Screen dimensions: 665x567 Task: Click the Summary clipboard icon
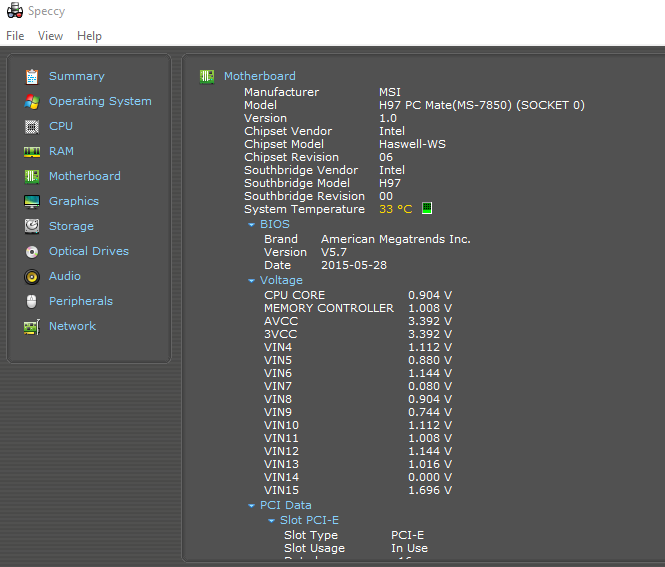31,76
